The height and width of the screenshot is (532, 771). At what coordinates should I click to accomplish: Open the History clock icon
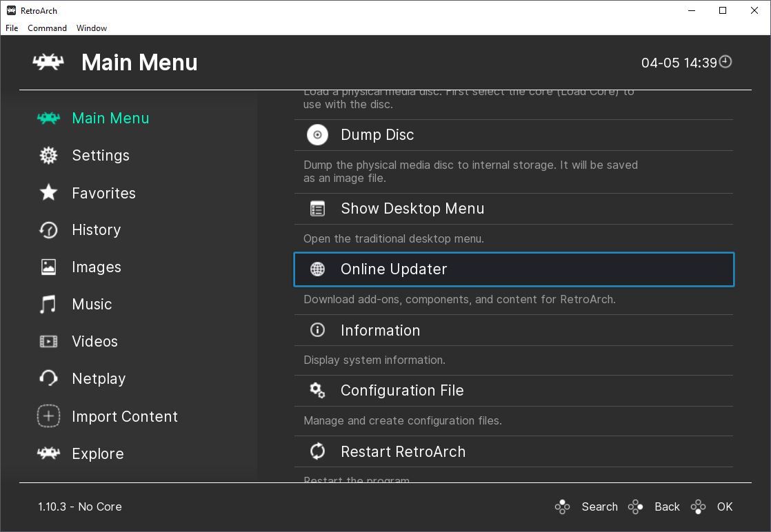click(48, 230)
